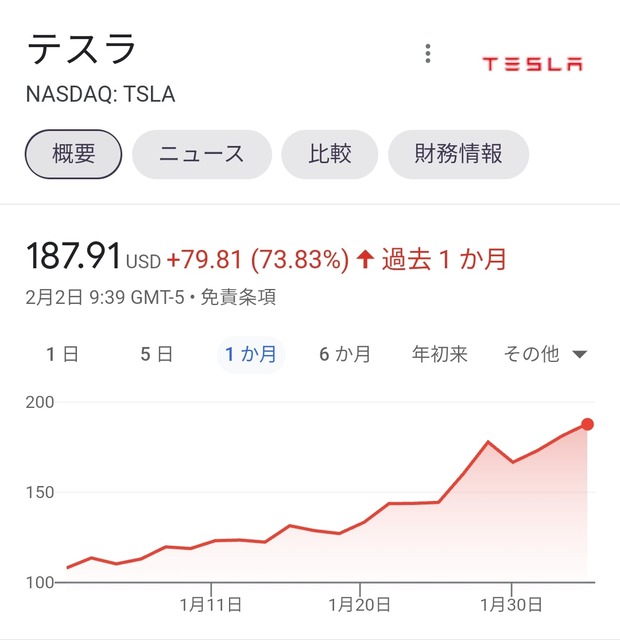This screenshot has width=620, height=640.
Task: Click the 187.91 stock price
Action: tap(72, 258)
